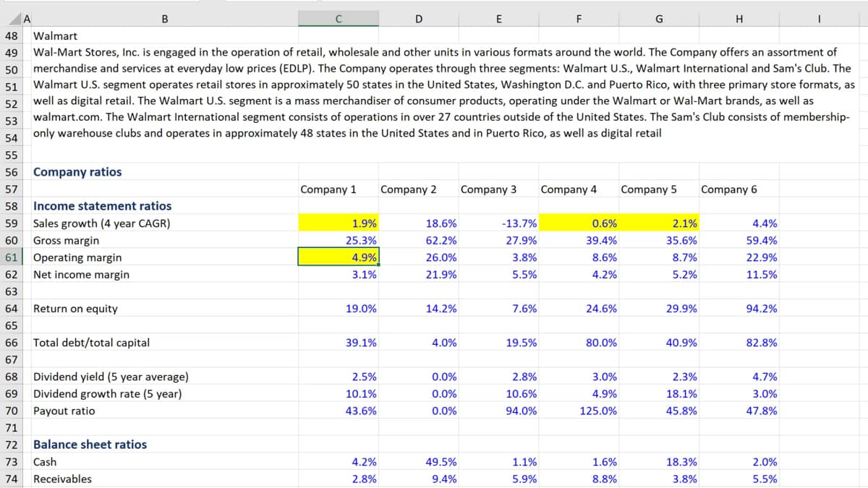Select yellow cell with 2.1% sales growth

[x=659, y=223]
